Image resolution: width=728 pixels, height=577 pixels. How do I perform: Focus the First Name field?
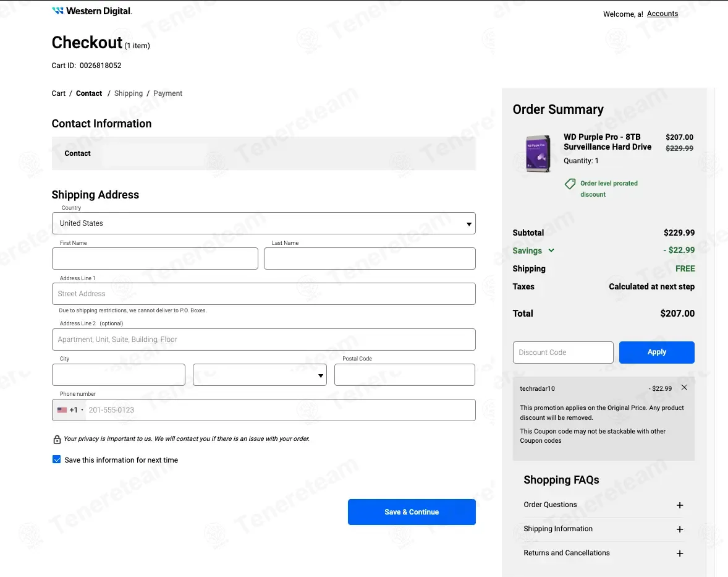pyautogui.click(x=155, y=259)
